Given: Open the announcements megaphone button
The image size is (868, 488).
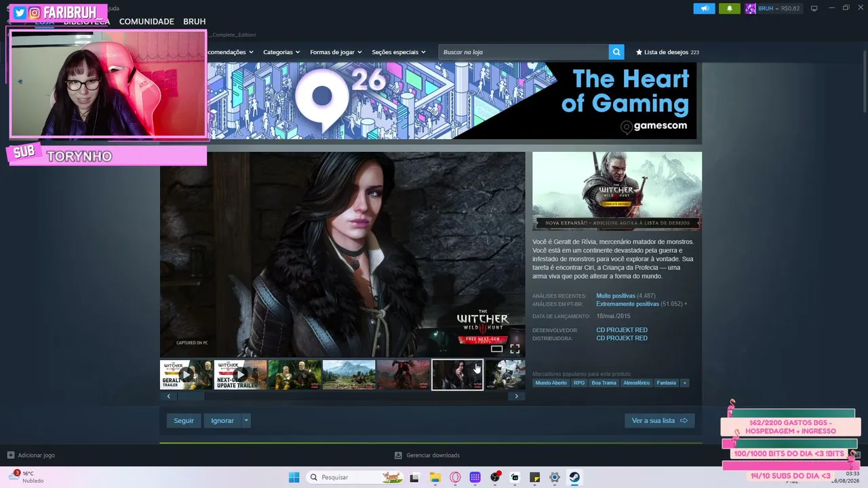Looking at the screenshot, I should click(705, 8).
